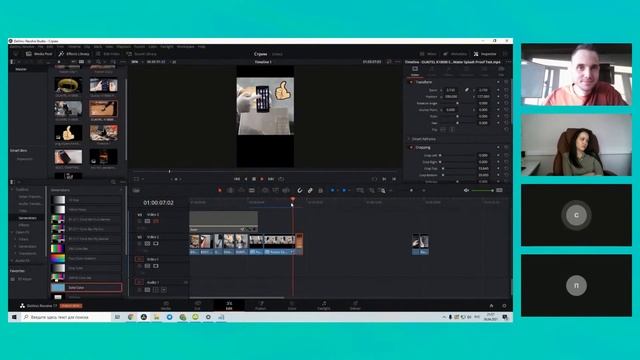Switch to the Deliver page tab
Screen dimensions: 640x360
click(x=355, y=305)
